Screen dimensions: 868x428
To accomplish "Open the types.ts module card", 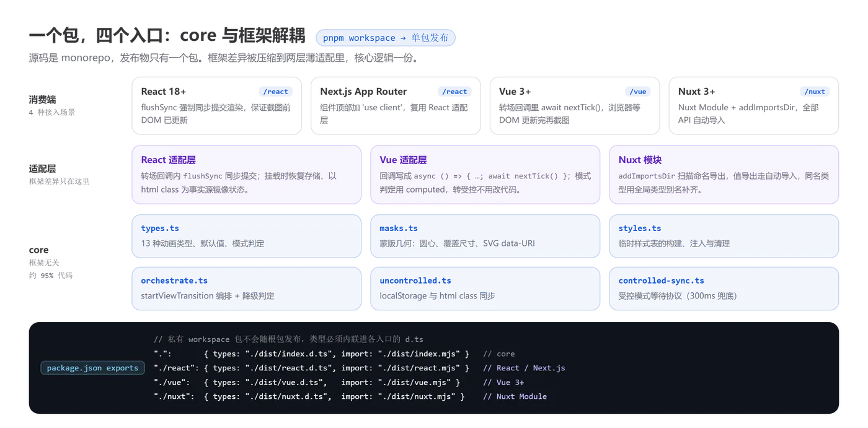I will pyautogui.click(x=247, y=236).
